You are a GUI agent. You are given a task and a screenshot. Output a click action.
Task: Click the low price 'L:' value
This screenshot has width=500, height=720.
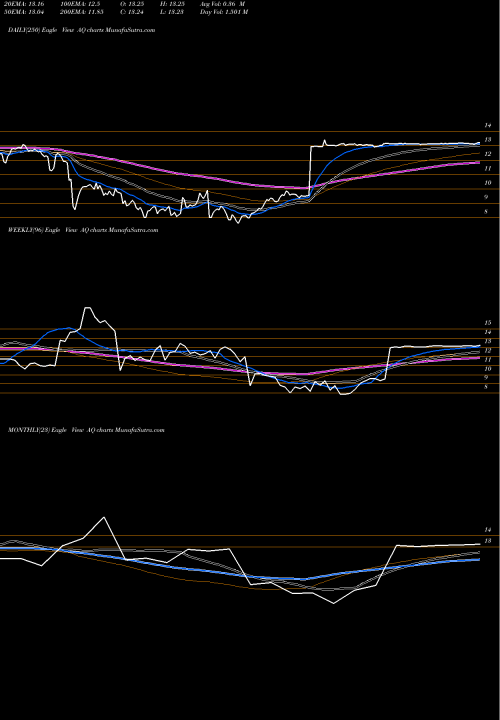point(172,12)
